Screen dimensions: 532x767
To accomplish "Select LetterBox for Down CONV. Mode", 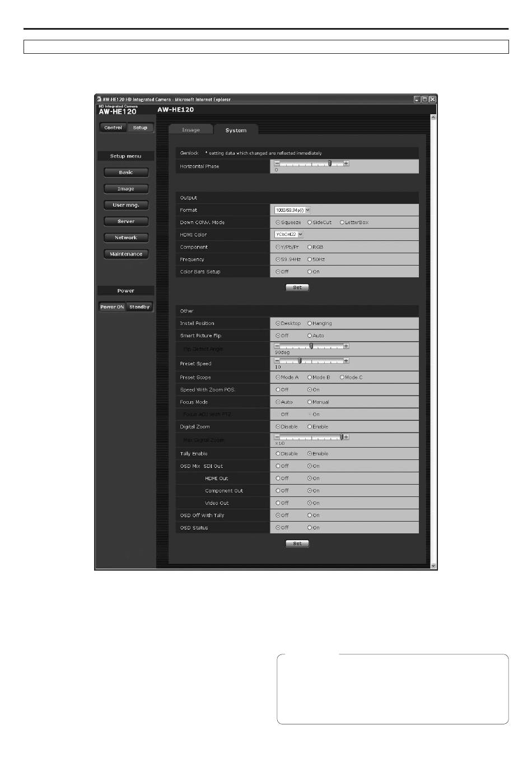I will (x=342, y=222).
